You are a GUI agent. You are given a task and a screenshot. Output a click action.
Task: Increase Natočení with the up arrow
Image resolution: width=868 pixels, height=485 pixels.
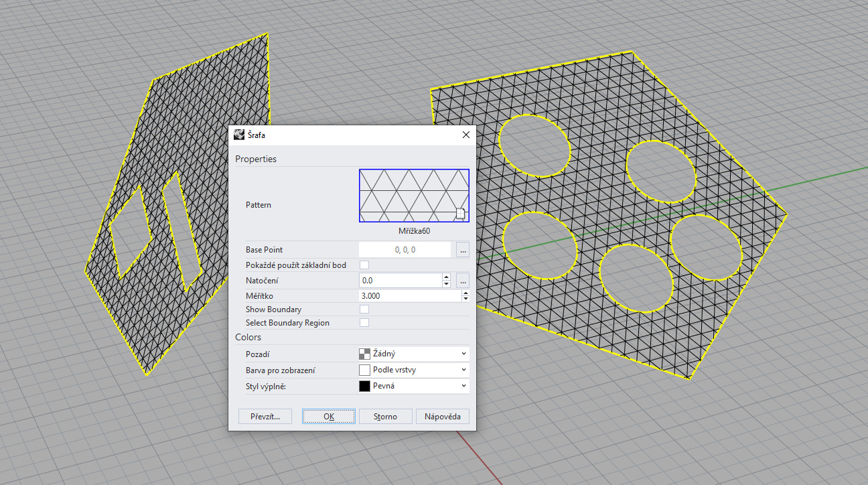click(447, 277)
